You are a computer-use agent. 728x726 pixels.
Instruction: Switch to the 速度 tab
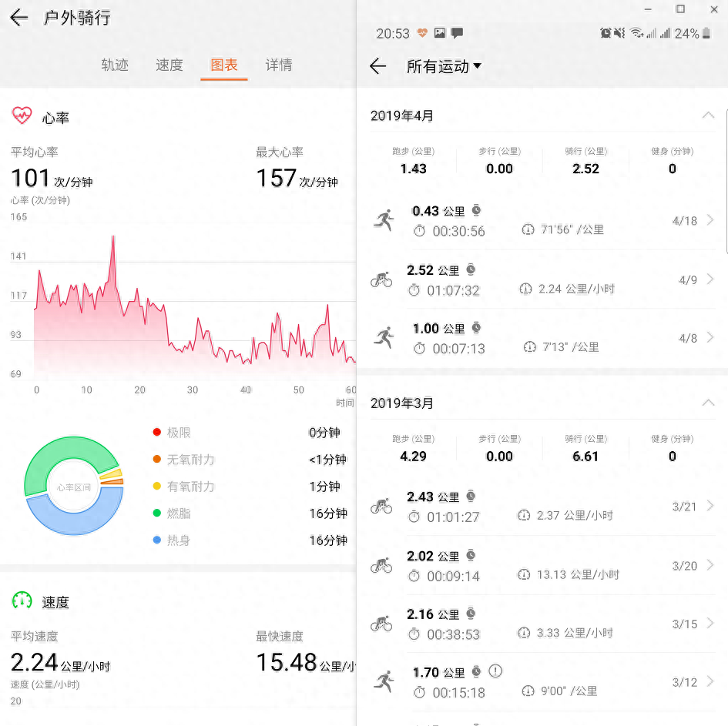tap(169, 65)
